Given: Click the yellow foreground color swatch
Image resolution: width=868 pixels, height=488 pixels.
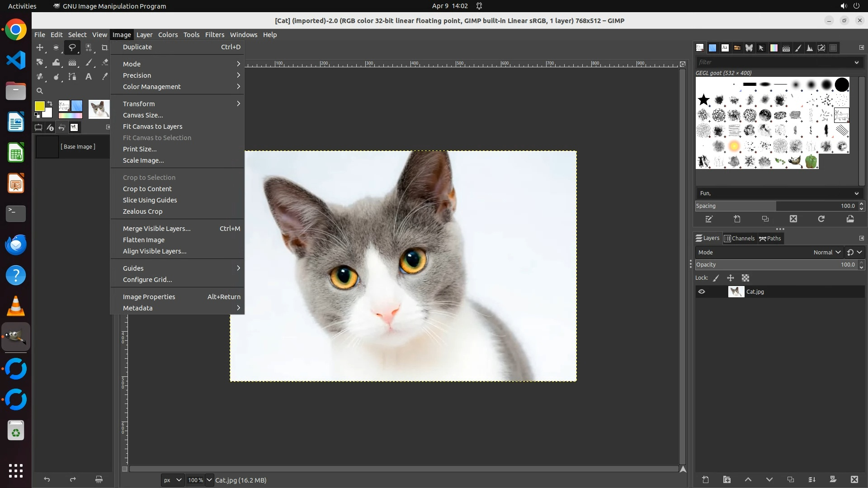Looking at the screenshot, I should (39, 106).
